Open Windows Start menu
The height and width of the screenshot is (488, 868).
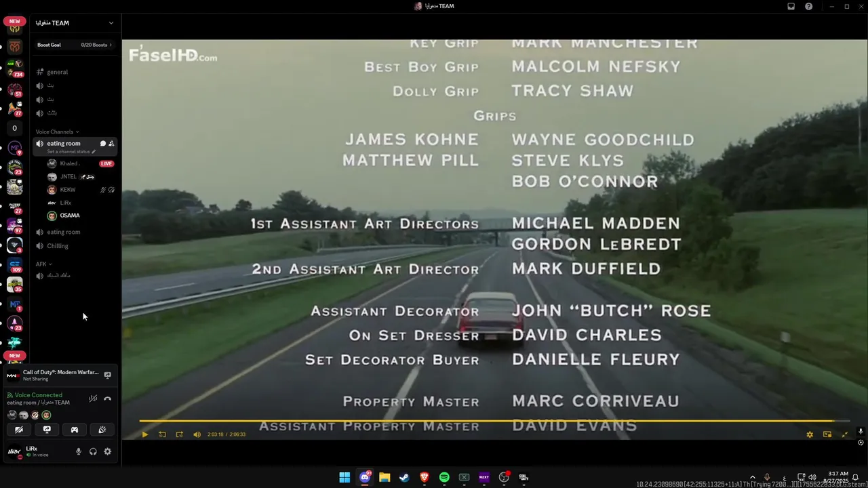tap(344, 477)
